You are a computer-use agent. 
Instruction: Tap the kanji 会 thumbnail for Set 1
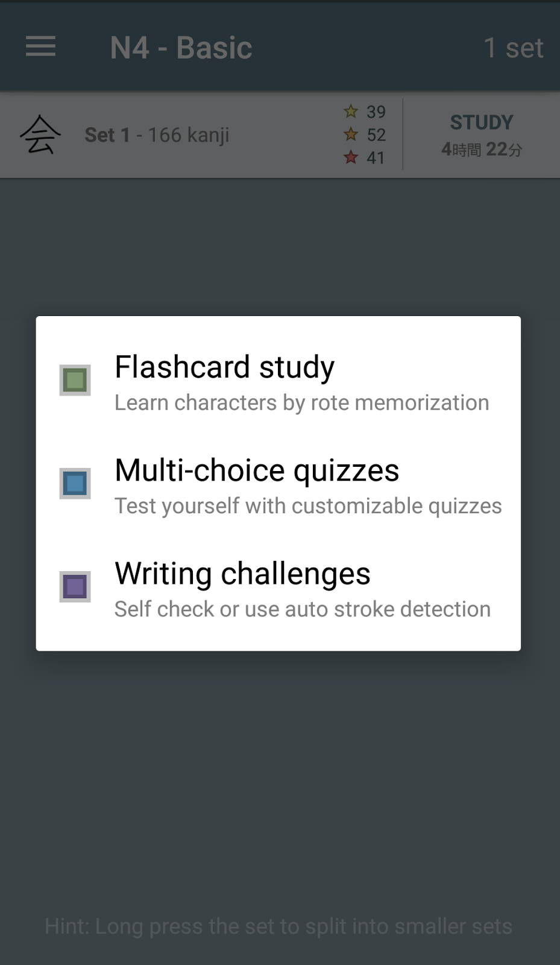(40, 134)
